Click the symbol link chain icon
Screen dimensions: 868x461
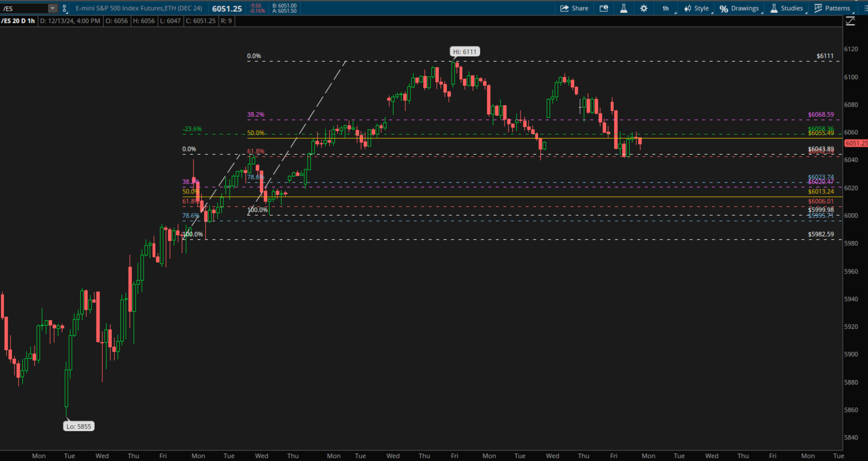pyautogui.click(x=64, y=8)
